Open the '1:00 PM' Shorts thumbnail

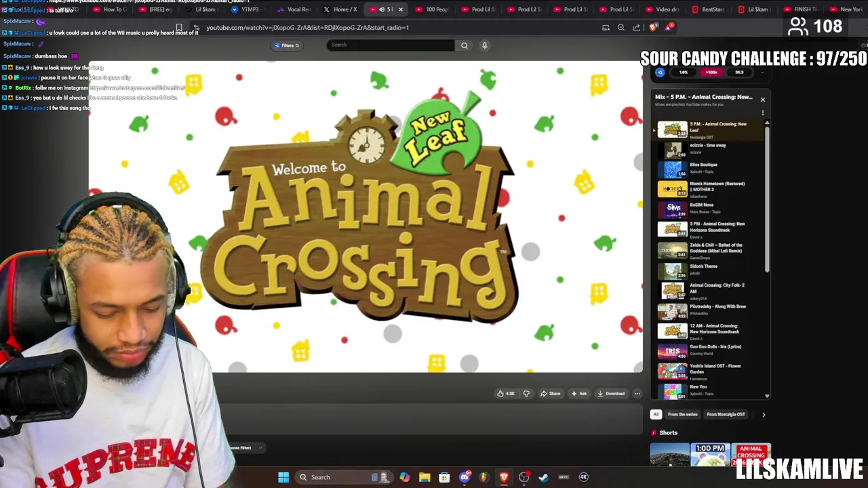(x=710, y=455)
